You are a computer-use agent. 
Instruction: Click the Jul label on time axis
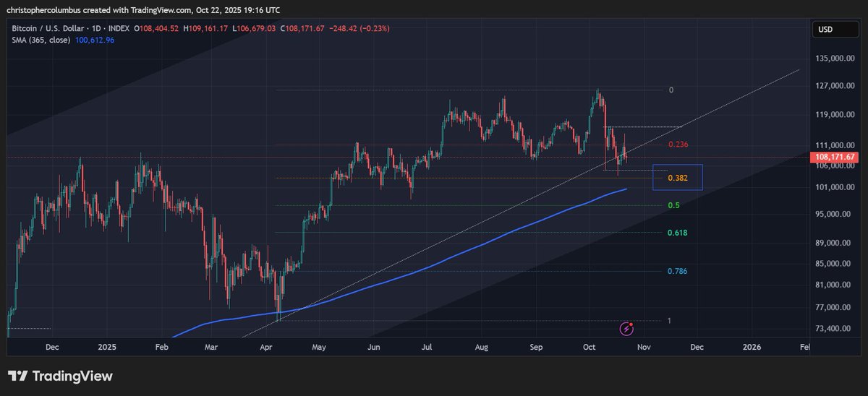tap(426, 347)
